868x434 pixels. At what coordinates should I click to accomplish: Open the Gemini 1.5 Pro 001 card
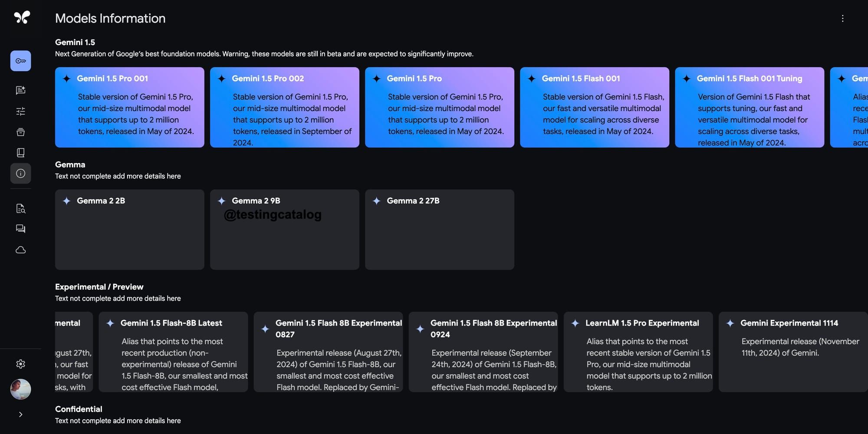[x=129, y=107]
